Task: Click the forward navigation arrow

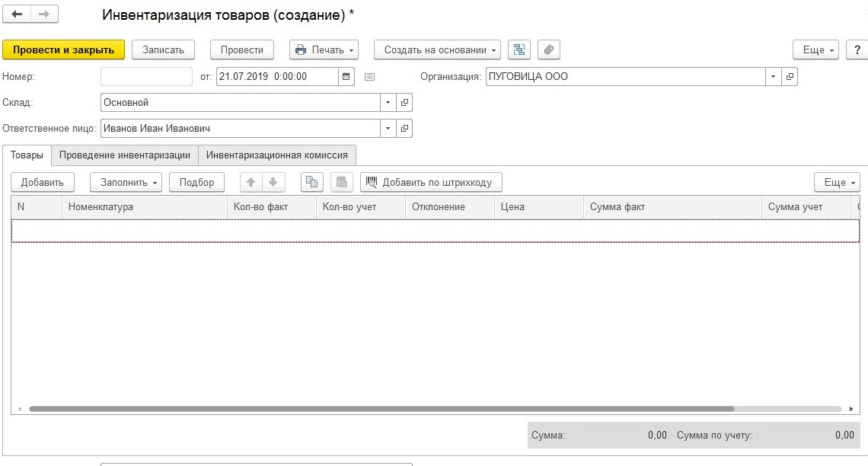Action: click(44, 14)
